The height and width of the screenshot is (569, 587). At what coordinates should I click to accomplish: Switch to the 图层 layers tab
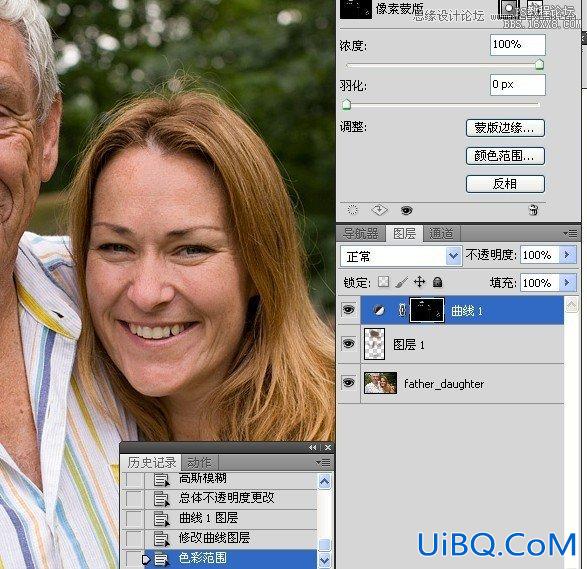point(404,234)
